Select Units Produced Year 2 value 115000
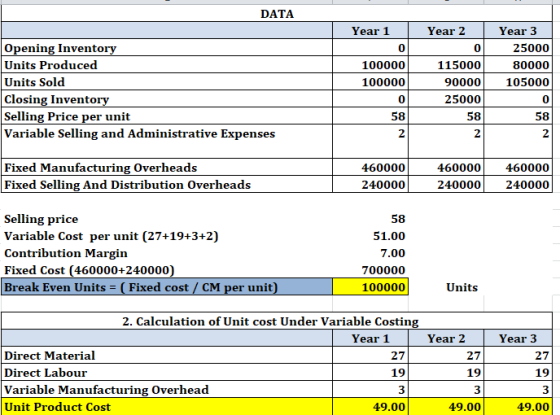This screenshot has height=415, width=560. (446, 65)
